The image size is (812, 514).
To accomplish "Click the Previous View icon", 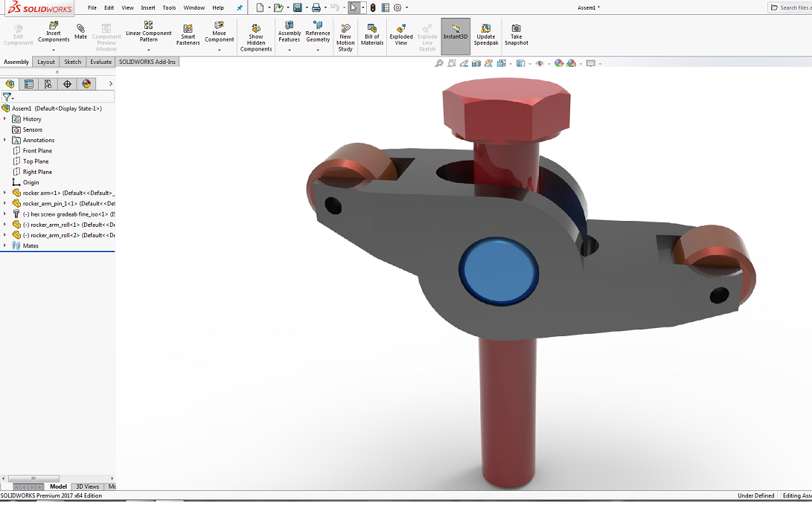I will [x=464, y=64].
